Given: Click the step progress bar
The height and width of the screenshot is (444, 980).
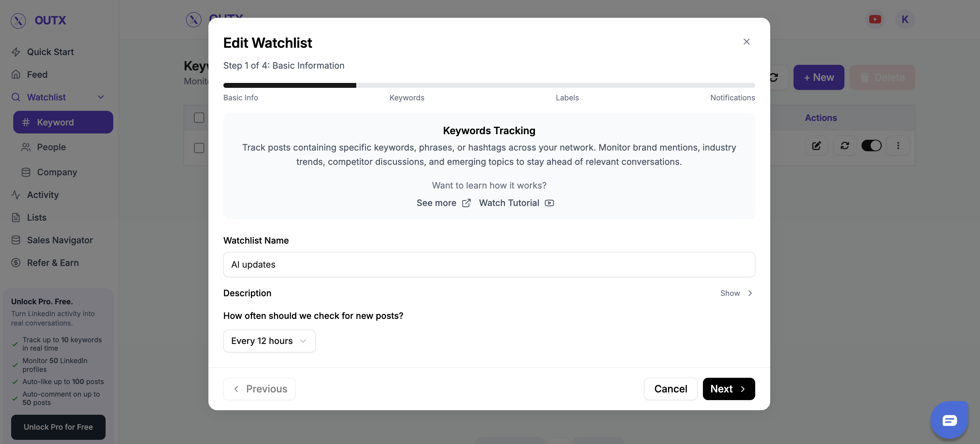Looking at the screenshot, I should click(x=489, y=85).
